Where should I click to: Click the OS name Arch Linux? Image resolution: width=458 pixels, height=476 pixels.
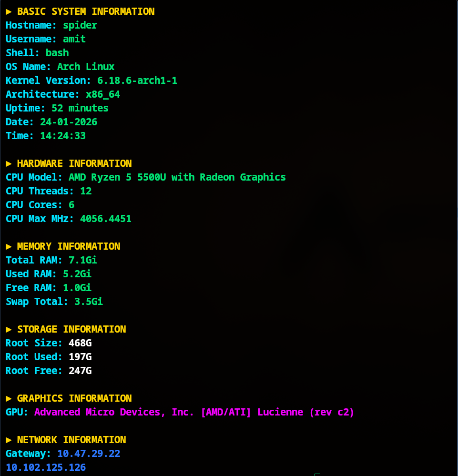86,66
